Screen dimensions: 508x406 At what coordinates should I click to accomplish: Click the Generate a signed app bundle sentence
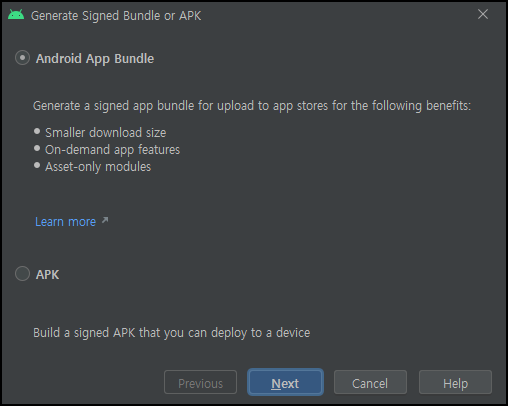[x=252, y=106]
